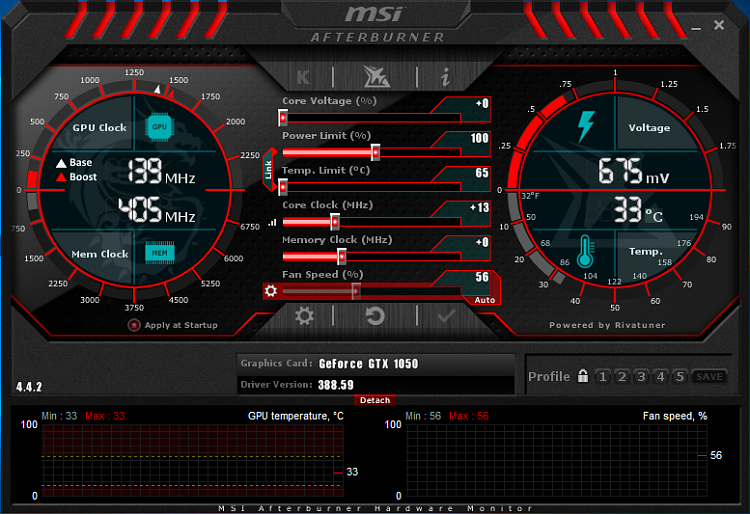Apply settings with the checkmark icon

[446, 316]
